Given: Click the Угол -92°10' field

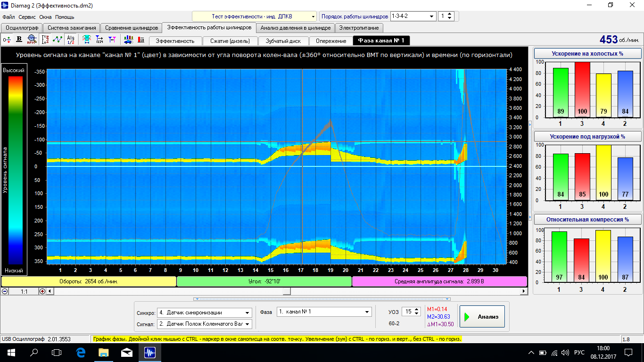Looking at the screenshot, I should click(264, 281).
